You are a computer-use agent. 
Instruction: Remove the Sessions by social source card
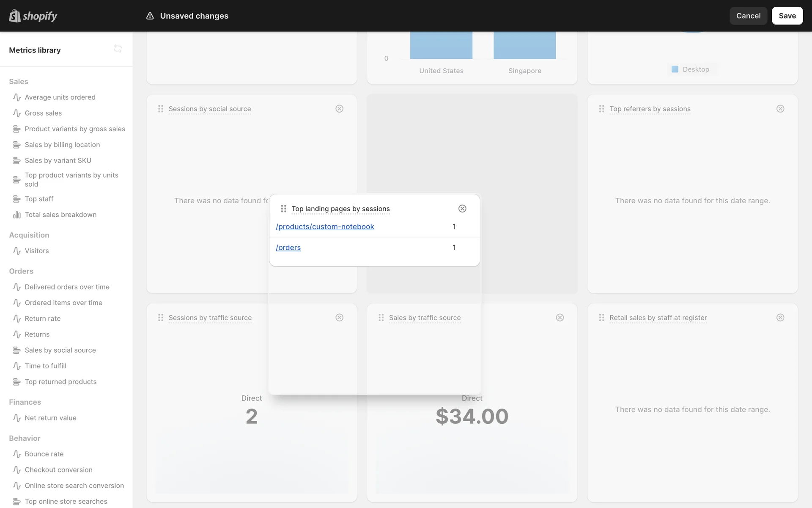pos(339,109)
